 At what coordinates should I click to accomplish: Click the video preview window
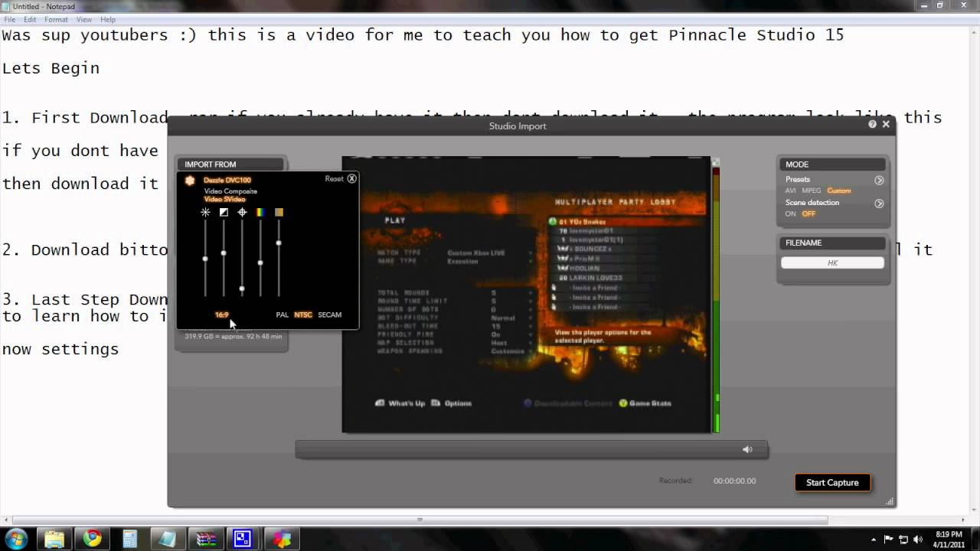527,295
